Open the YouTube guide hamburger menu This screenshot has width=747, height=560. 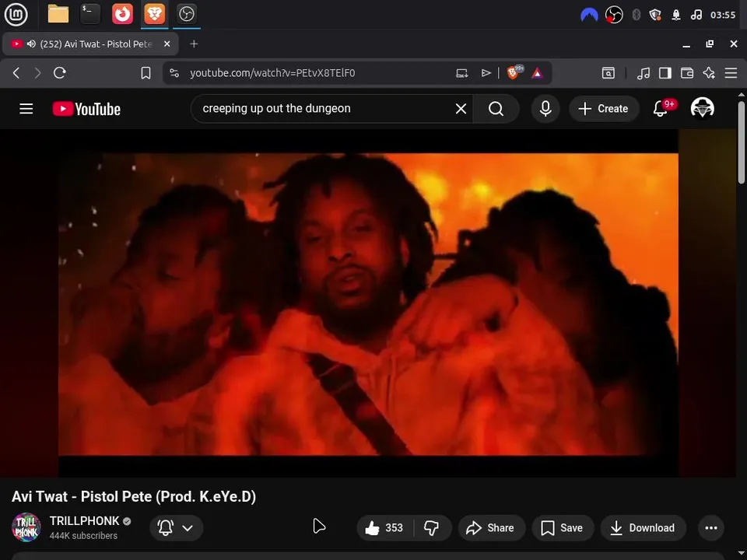click(26, 109)
